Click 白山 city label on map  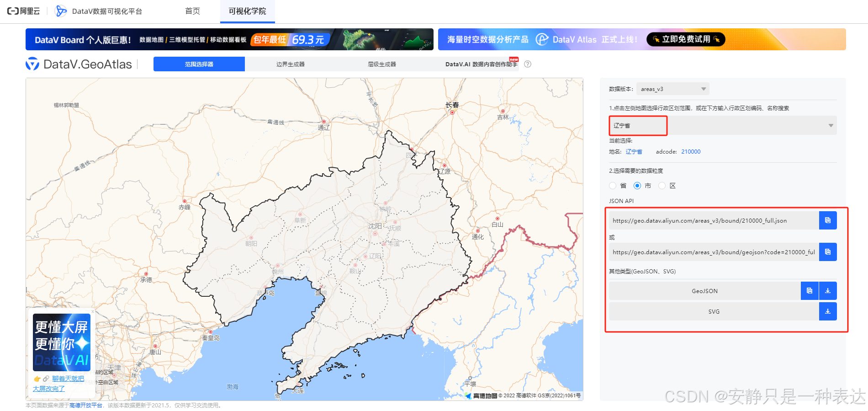(x=498, y=224)
